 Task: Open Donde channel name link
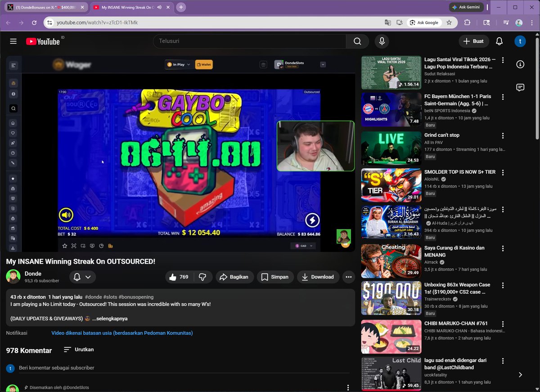pos(33,274)
